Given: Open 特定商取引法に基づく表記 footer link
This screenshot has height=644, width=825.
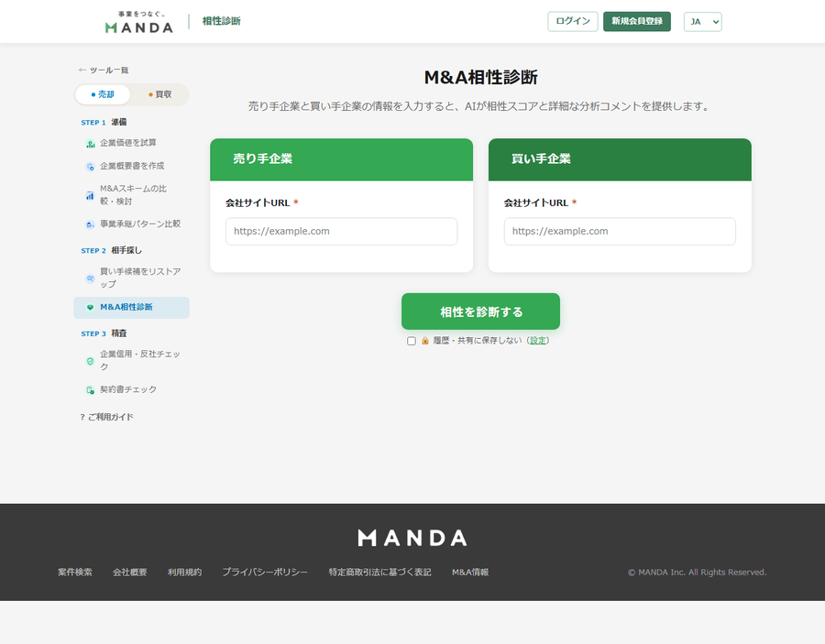Looking at the screenshot, I should [379, 572].
